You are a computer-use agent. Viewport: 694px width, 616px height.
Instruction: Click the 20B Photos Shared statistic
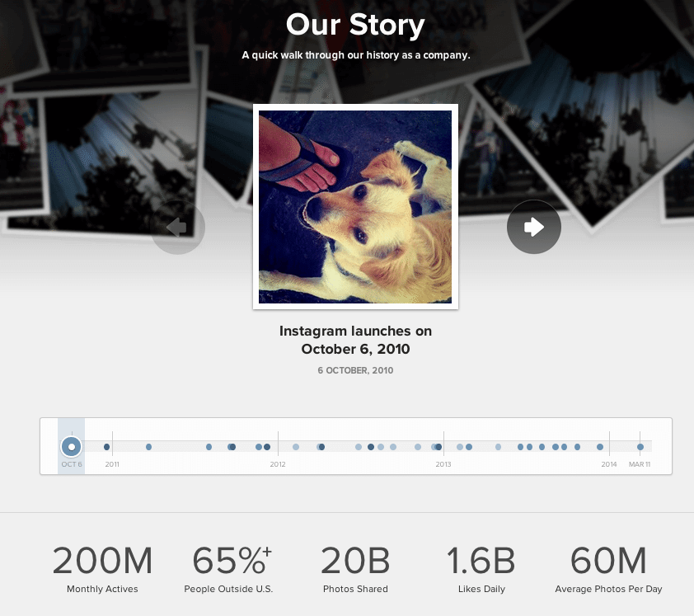pos(355,569)
